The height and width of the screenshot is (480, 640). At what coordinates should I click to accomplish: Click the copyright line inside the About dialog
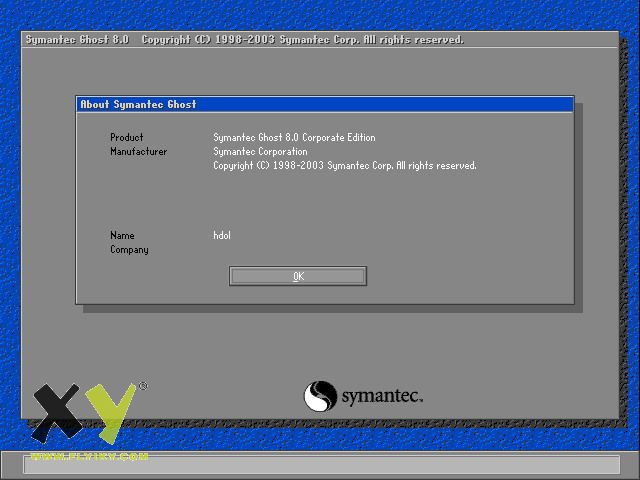coord(344,166)
